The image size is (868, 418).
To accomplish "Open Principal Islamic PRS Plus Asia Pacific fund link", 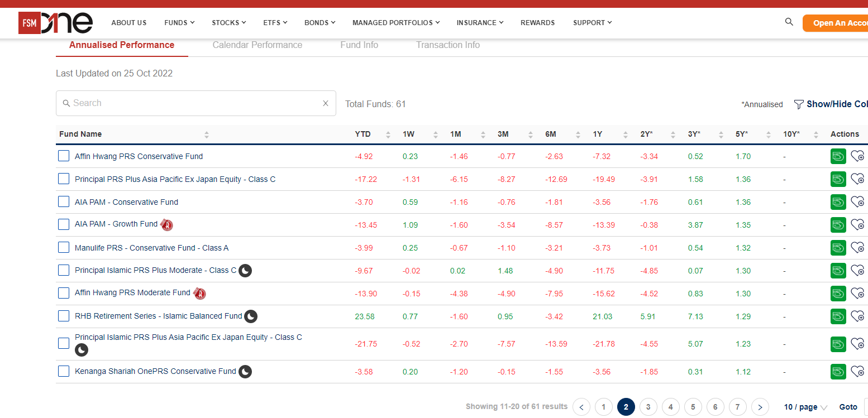I will coord(188,337).
